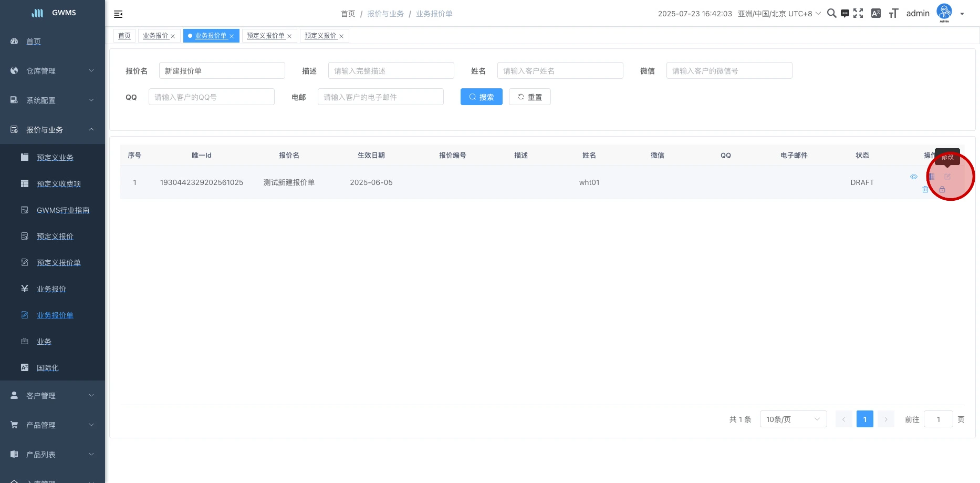This screenshot has height=483, width=980.
Task: Click the font size icon
Action: pos(893,14)
